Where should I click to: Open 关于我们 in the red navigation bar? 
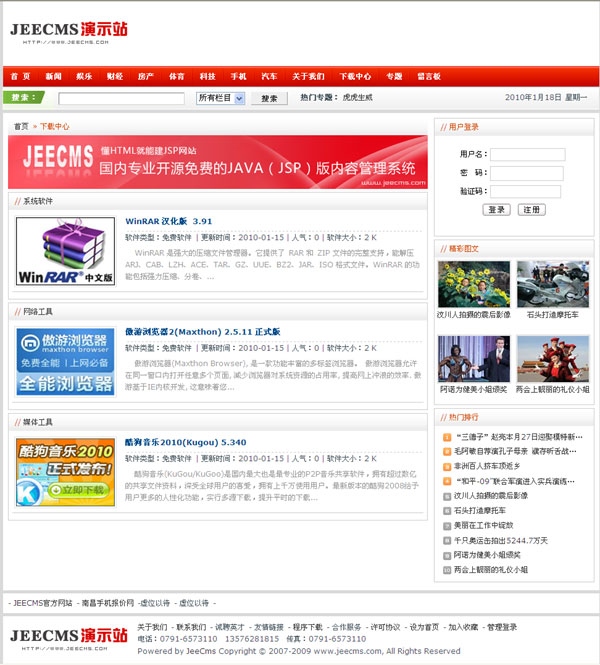[x=308, y=76]
